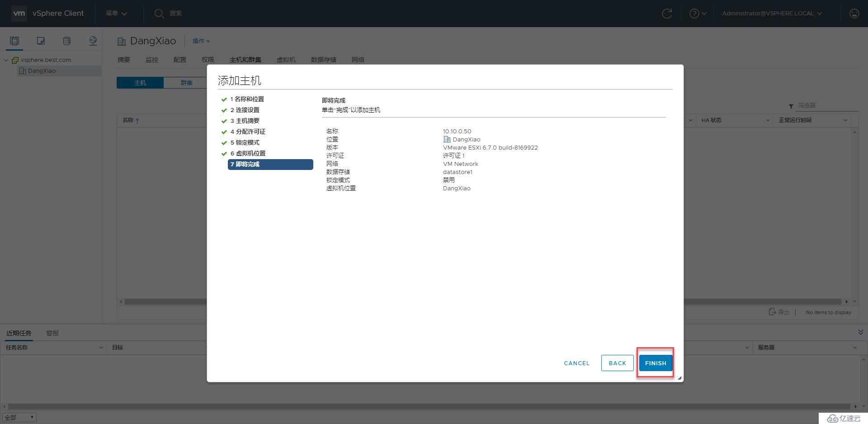Select the 主机 toggle button

[x=140, y=83]
